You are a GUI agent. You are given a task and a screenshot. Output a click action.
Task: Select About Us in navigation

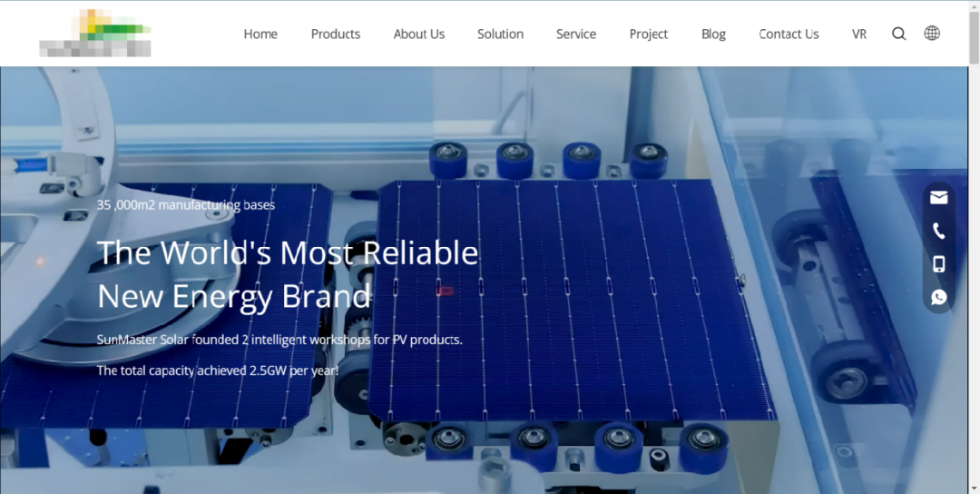419,34
